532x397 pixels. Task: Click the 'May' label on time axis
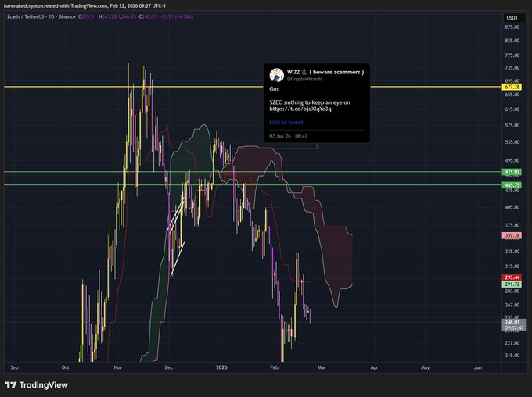[x=425, y=367]
